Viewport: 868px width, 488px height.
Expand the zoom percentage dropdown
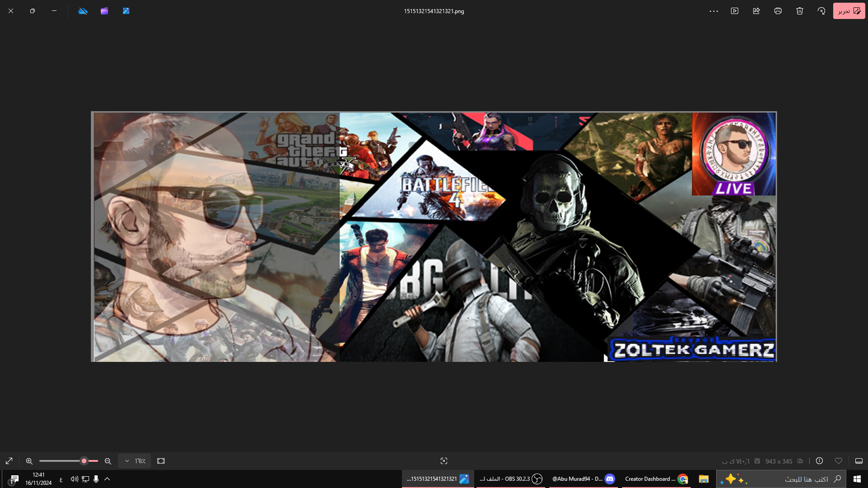coord(134,461)
